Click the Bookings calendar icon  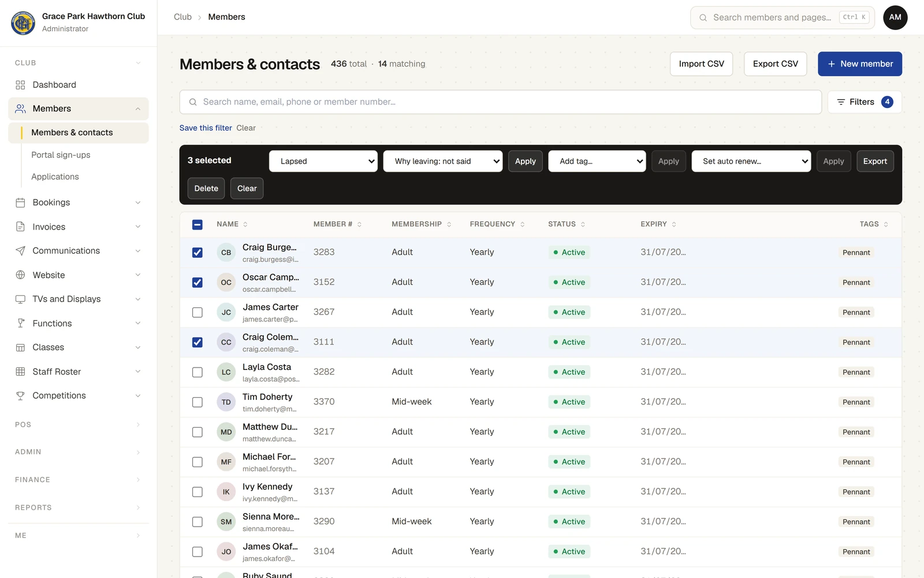(20, 202)
